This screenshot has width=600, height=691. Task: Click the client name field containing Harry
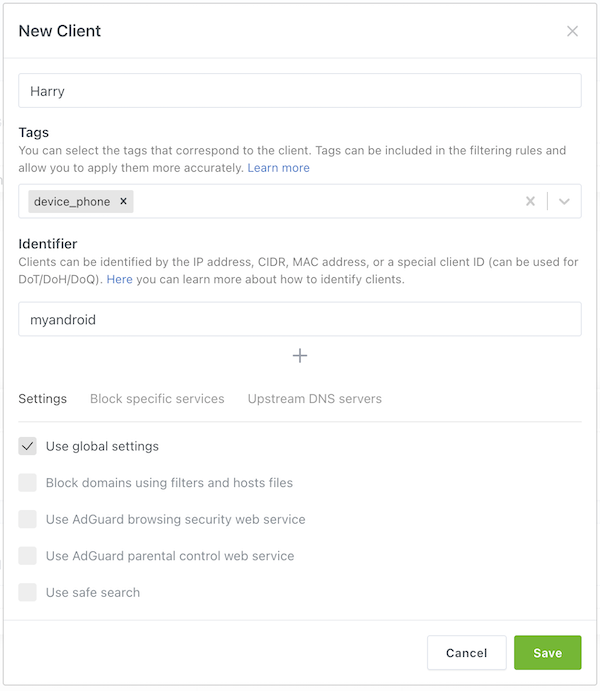click(299, 90)
